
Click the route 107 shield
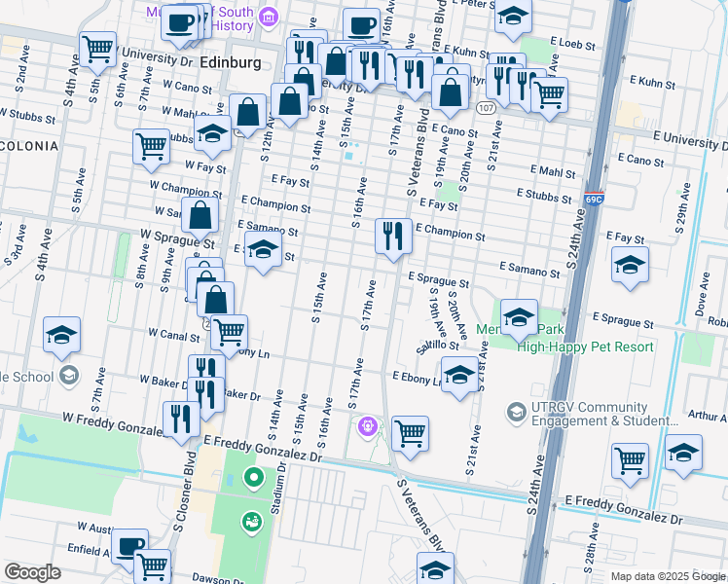[x=486, y=108]
